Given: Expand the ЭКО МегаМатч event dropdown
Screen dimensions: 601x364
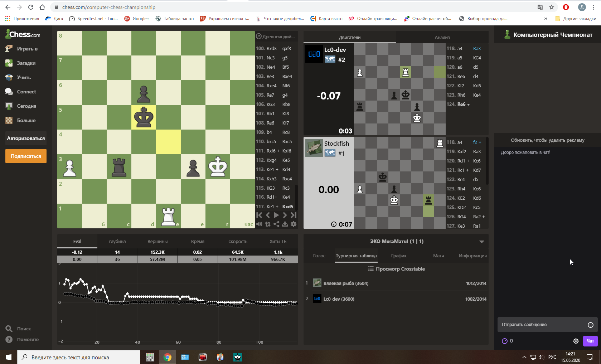Looking at the screenshot, I should click(x=482, y=242).
